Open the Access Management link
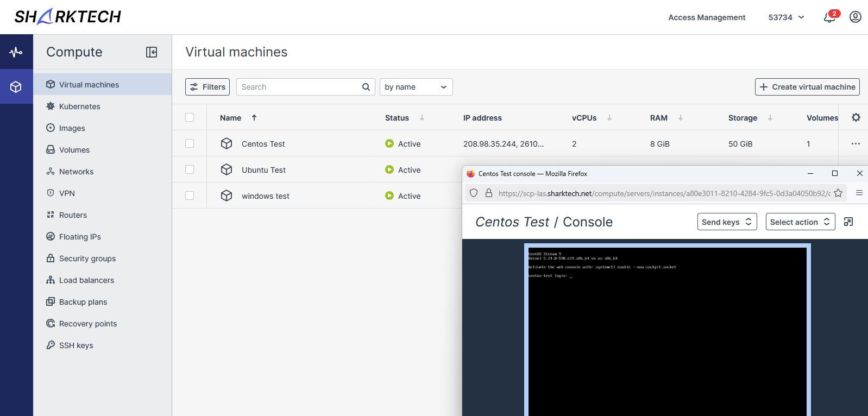This screenshot has width=868, height=416. (x=707, y=17)
